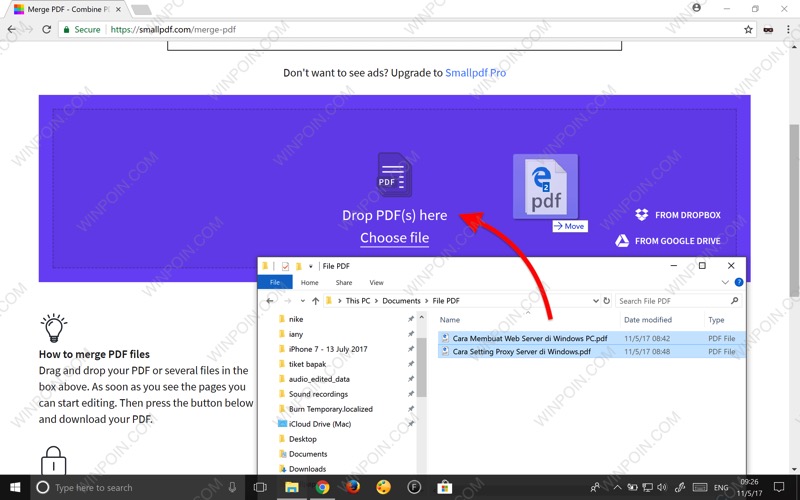Viewport: 800px width, 500px height.
Task: Open the Action Center notifications icon
Action: pyautogui.click(x=779, y=487)
